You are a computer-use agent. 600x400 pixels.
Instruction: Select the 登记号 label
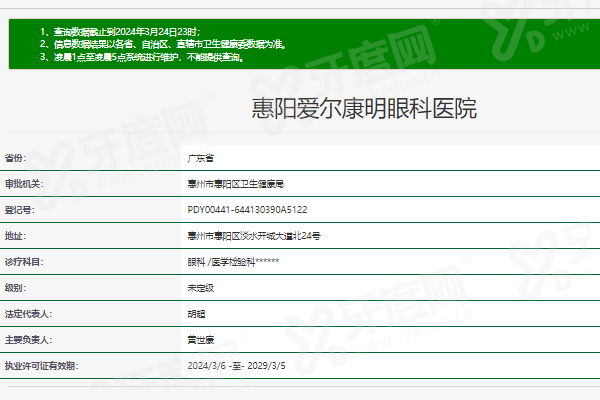click(x=20, y=210)
